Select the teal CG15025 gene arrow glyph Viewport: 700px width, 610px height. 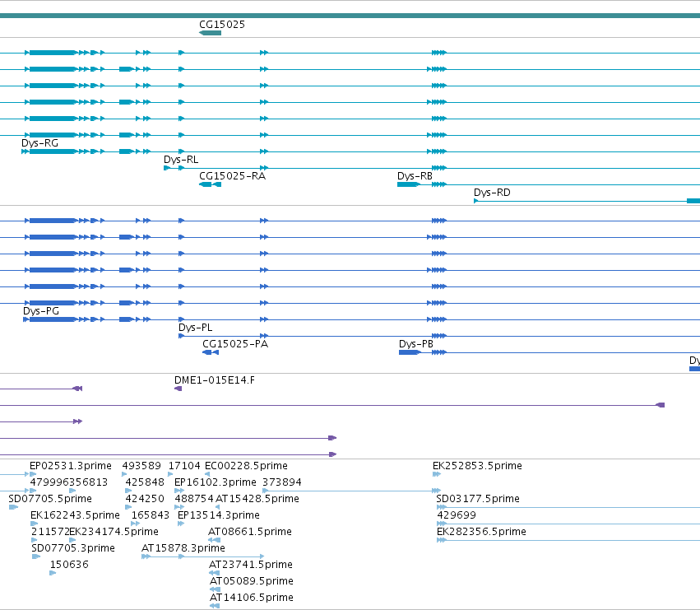point(210,33)
